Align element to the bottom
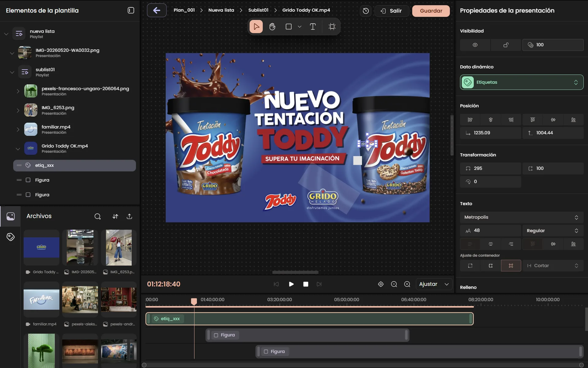Viewport: 588px width, 368px height. pyautogui.click(x=573, y=120)
